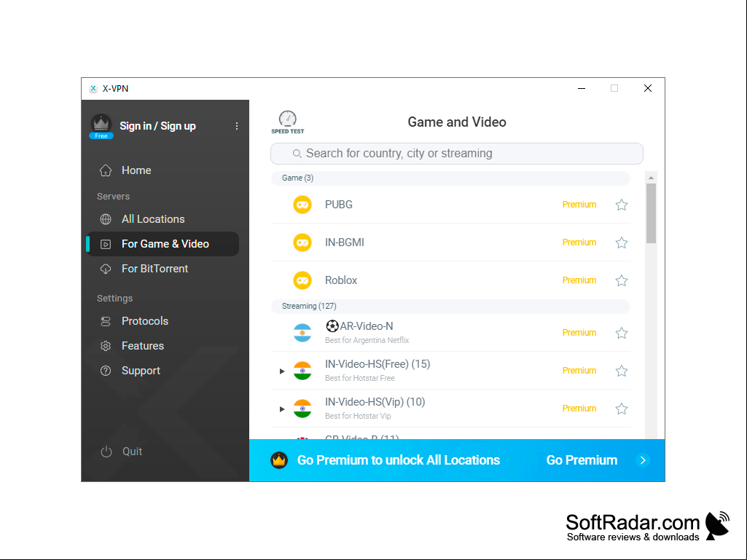This screenshot has width=747, height=560.
Task: Open the Speed Test tool
Action: [288, 122]
